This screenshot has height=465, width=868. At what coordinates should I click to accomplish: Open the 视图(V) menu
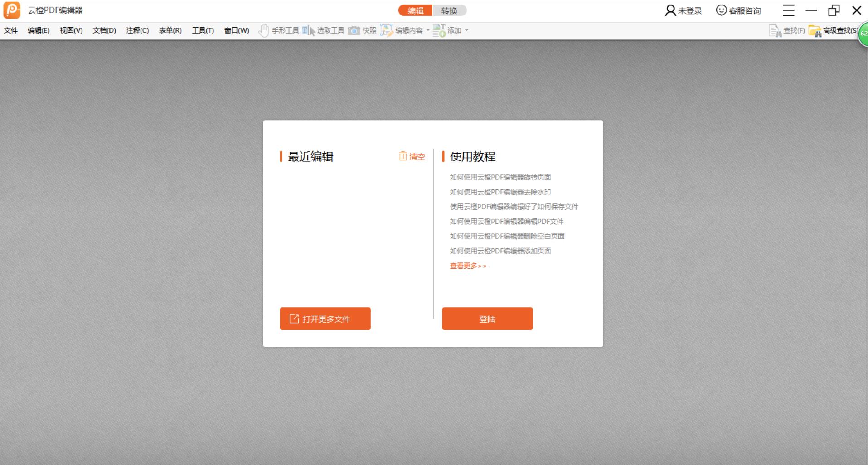pos(71,30)
